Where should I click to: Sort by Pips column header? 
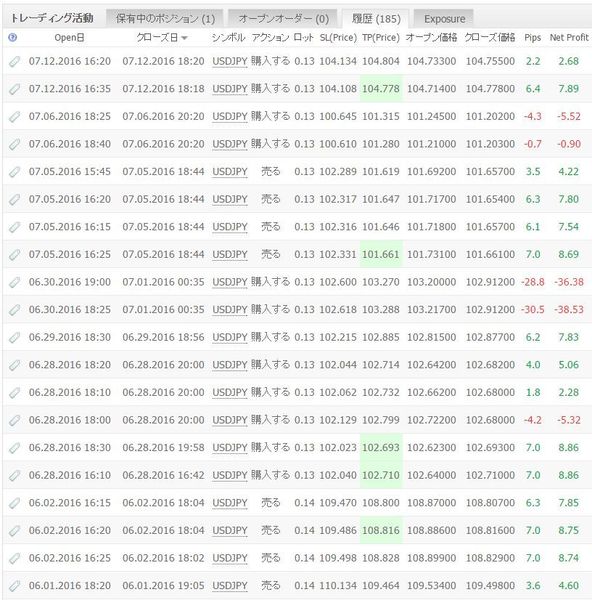point(533,38)
